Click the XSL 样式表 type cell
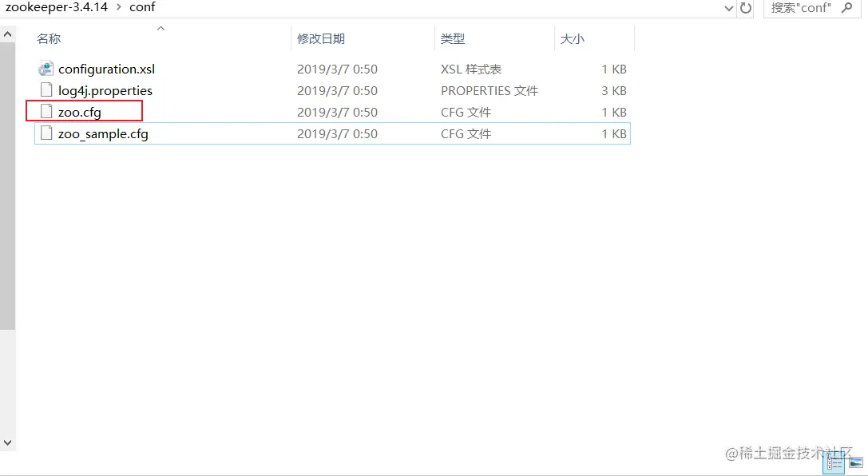This screenshot has width=868, height=476. point(471,69)
